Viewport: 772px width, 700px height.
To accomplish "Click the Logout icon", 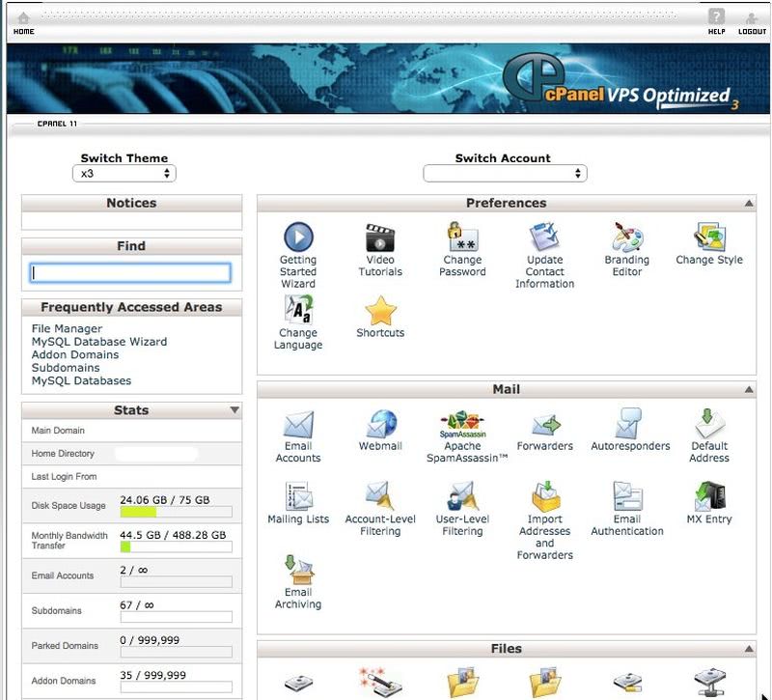I will (x=752, y=18).
